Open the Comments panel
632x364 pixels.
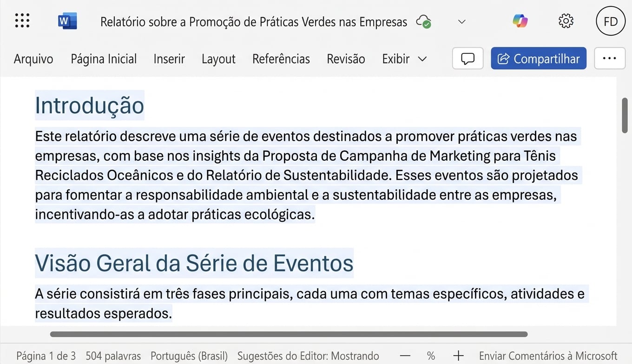[x=467, y=58]
